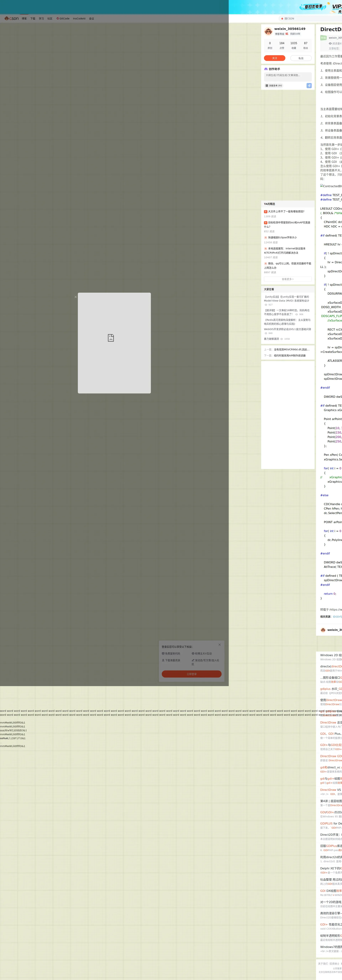Toggle 深度思考 (R1) mode

pyautogui.click(x=274, y=86)
